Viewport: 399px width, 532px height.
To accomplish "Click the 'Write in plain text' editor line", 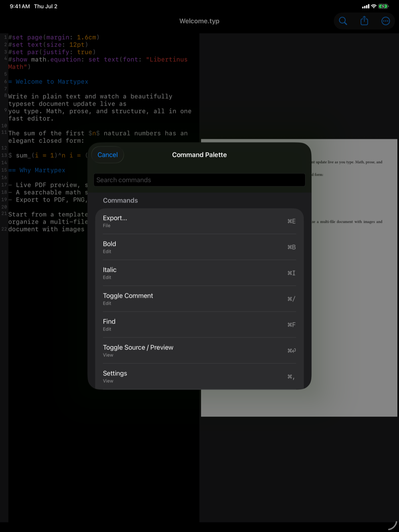I will click(90, 100).
